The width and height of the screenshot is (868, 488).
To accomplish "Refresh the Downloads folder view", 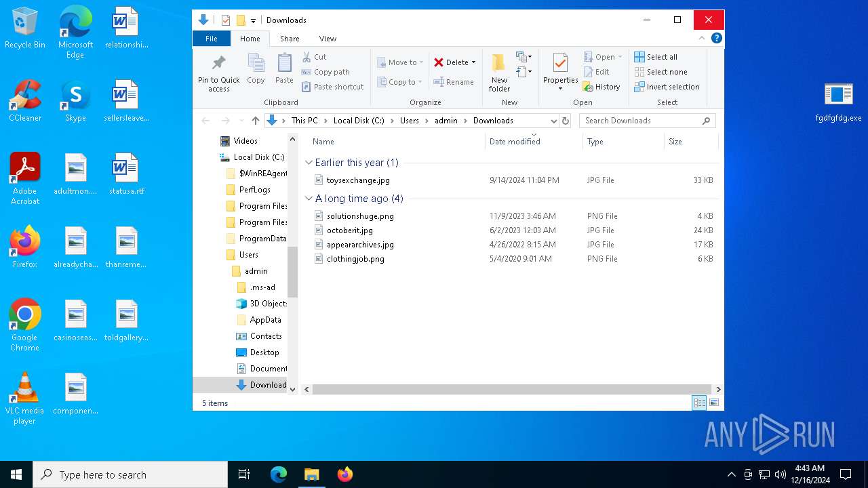I will (x=566, y=121).
